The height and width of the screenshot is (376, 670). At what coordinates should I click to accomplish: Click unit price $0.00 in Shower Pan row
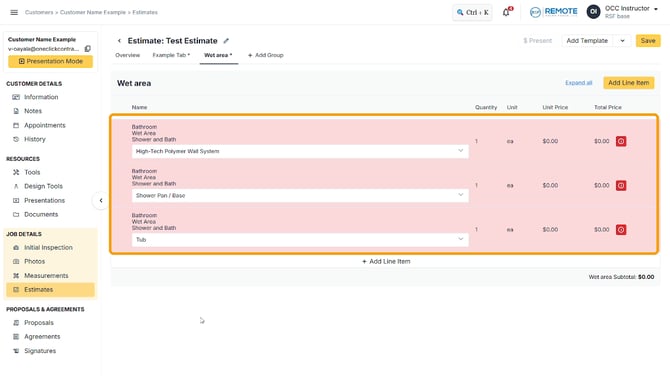[550, 185]
